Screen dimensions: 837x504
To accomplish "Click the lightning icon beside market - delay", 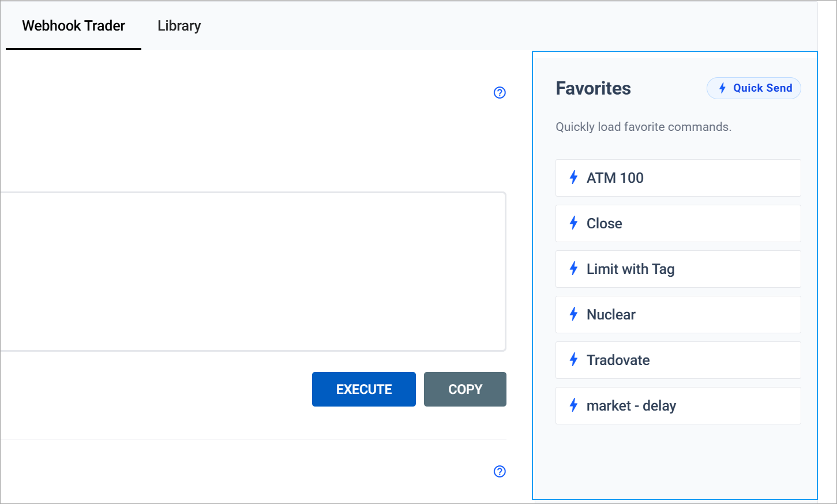I will click(573, 405).
